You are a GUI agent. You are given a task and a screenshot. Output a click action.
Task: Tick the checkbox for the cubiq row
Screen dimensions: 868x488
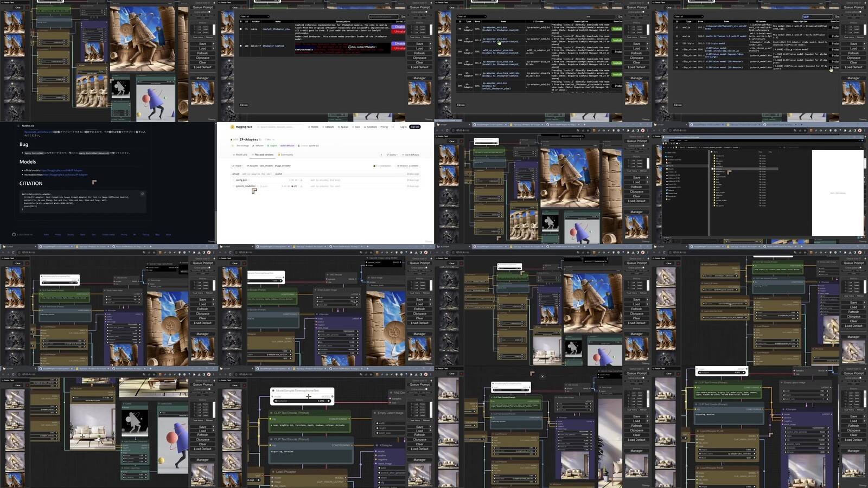tap(241, 29)
